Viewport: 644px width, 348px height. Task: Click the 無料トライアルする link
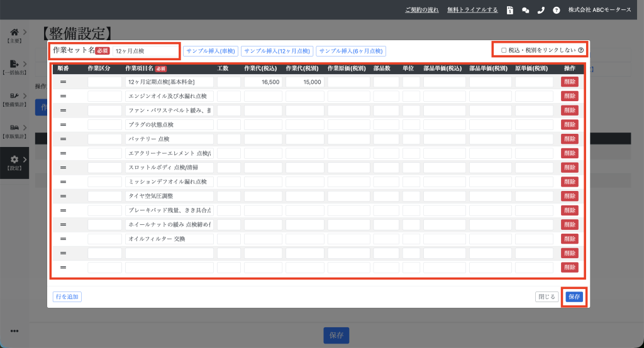point(472,10)
